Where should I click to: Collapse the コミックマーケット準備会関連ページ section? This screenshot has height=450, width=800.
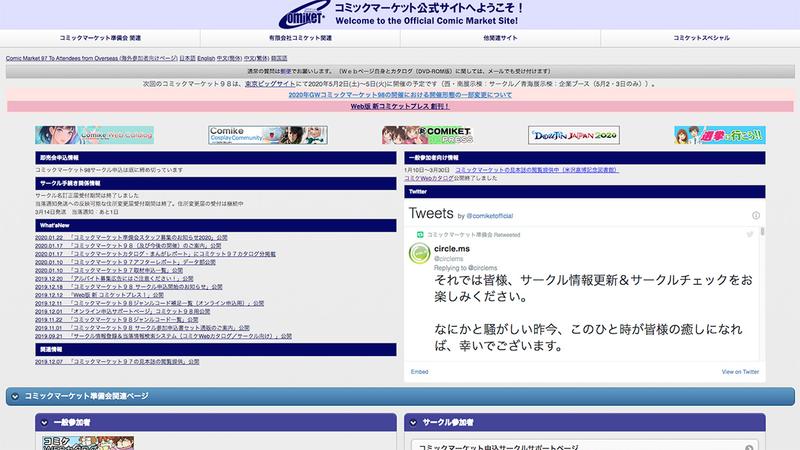tap(400, 396)
